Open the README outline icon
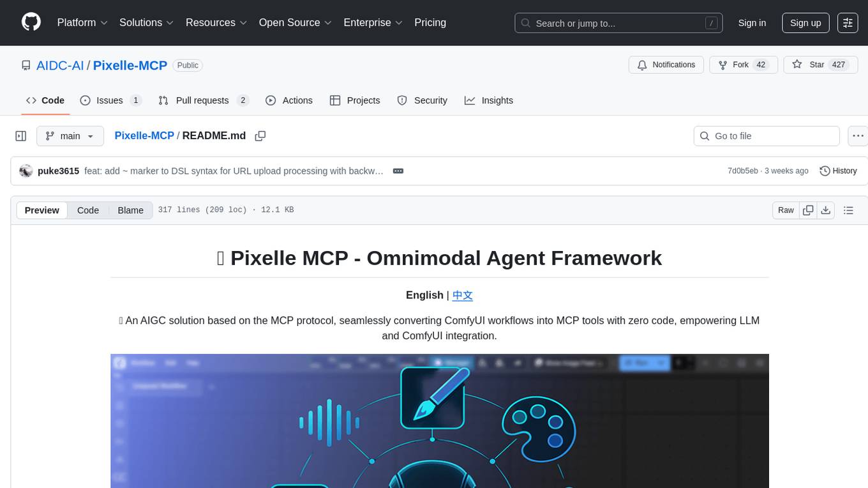 848,210
